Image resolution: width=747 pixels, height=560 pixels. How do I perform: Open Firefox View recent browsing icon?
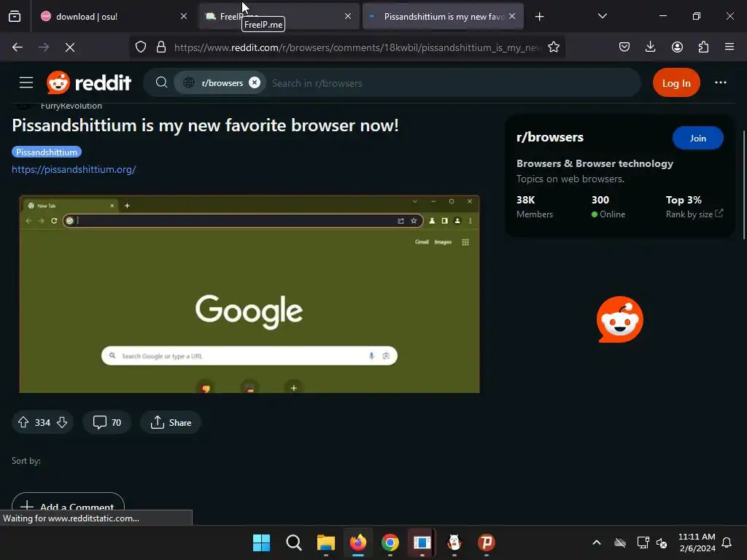[15, 17]
